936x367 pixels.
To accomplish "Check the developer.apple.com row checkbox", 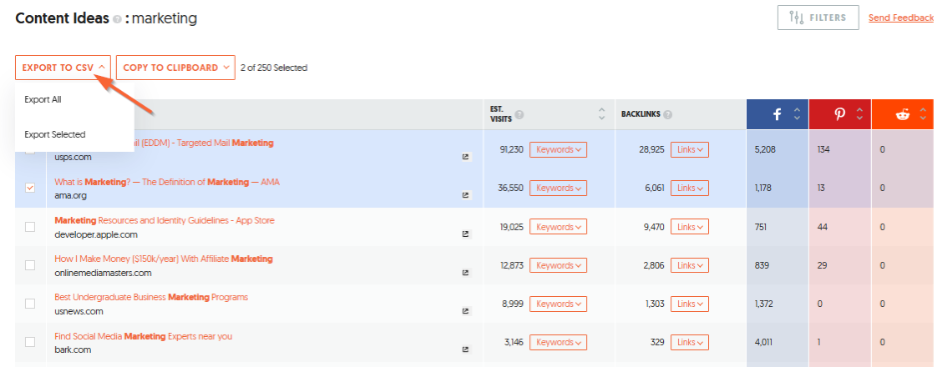I will 30,227.
